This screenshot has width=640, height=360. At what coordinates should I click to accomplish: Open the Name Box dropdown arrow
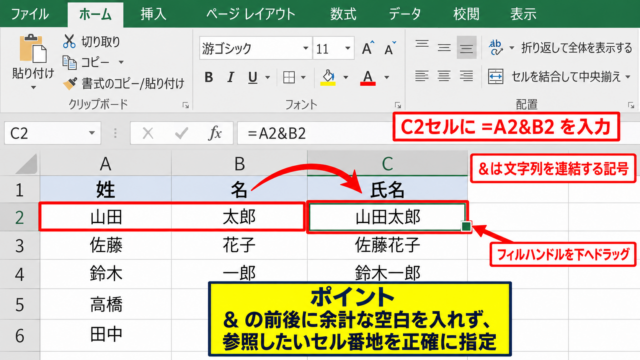pyautogui.click(x=92, y=133)
